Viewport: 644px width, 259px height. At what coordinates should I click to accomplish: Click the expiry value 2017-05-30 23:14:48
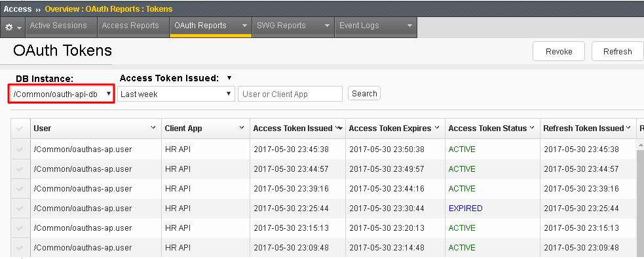387,247
